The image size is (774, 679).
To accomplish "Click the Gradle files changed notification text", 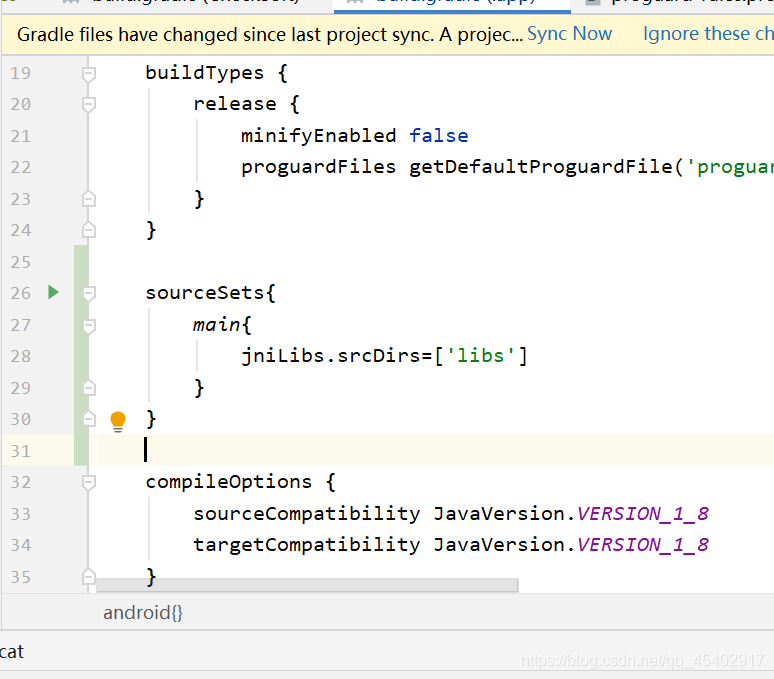I will tap(270, 34).
